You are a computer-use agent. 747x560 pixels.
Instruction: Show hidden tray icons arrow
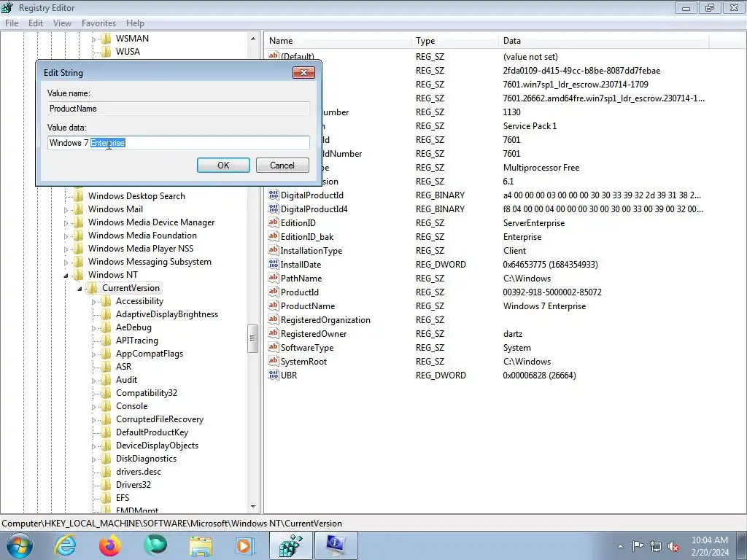click(x=620, y=547)
